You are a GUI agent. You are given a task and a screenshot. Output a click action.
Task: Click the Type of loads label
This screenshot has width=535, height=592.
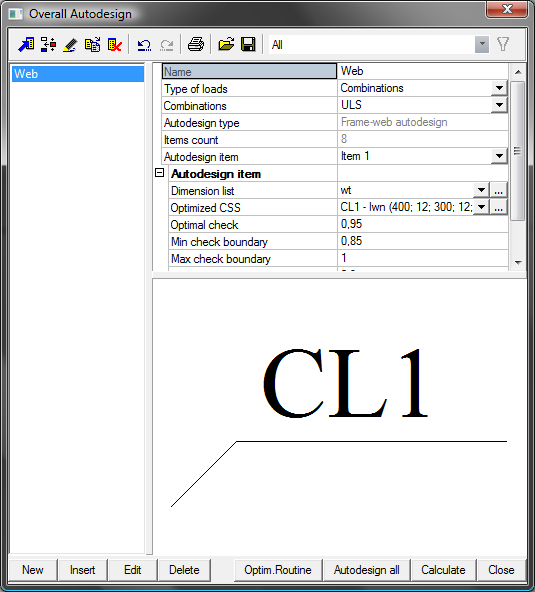coord(196,89)
